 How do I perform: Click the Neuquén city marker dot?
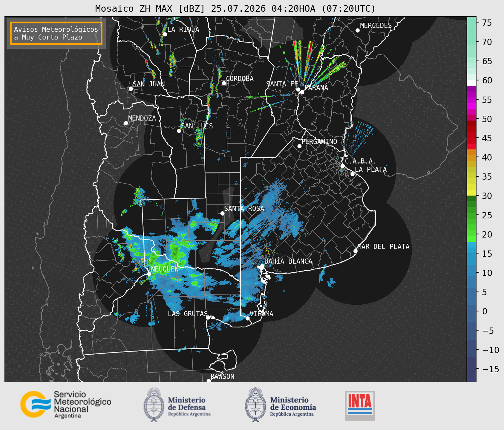tap(149, 274)
